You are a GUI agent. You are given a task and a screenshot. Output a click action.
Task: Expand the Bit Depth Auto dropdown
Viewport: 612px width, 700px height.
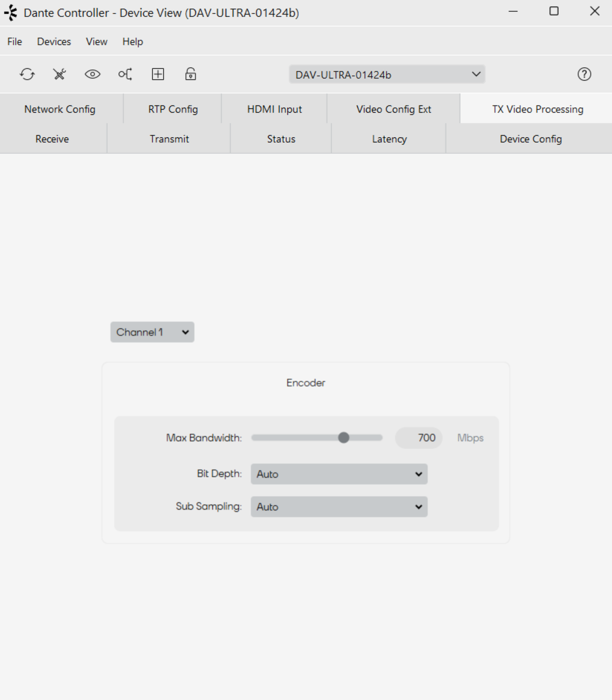click(x=339, y=474)
